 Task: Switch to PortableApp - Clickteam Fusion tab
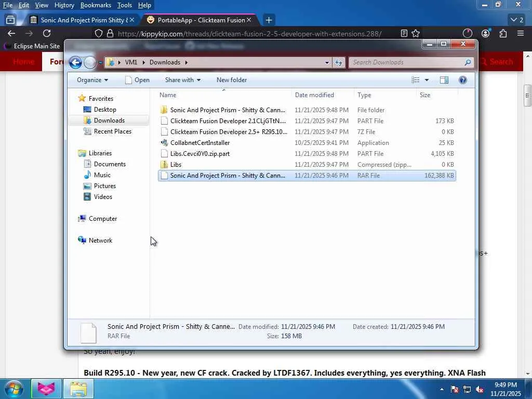click(200, 20)
